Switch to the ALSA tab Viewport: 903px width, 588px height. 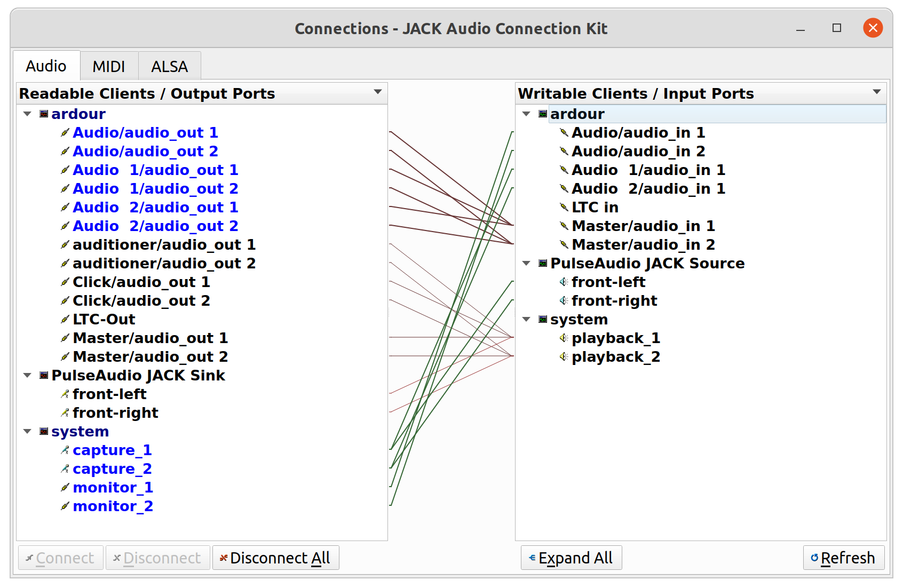(170, 66)
